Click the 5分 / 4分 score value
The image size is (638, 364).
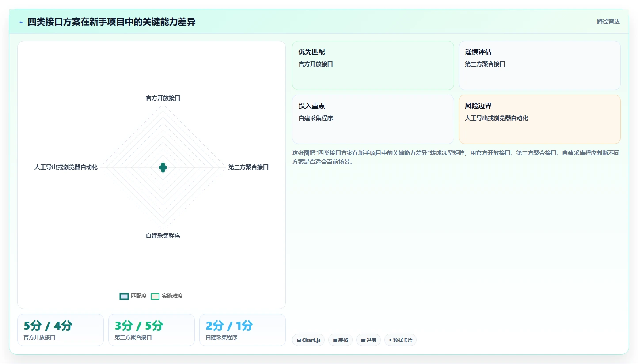pyautogui.click(x=48, y=326)
